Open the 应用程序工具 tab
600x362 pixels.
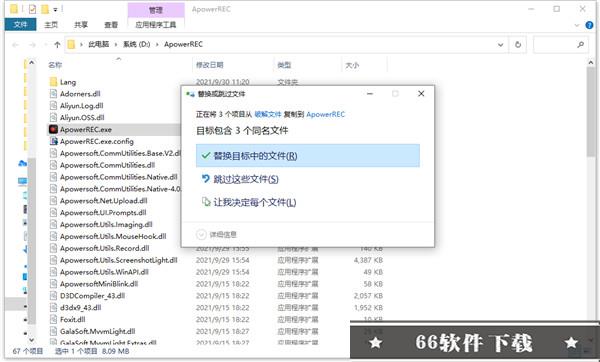pos(156,25)
